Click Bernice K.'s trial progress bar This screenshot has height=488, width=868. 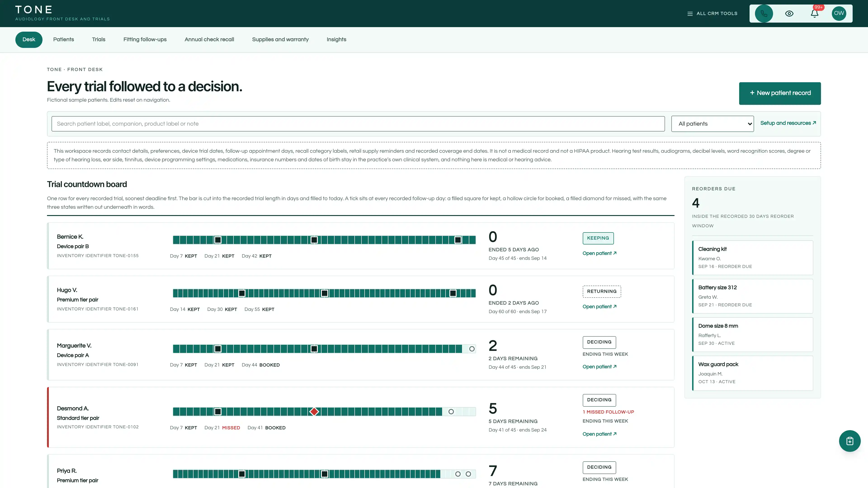[324, 240]
